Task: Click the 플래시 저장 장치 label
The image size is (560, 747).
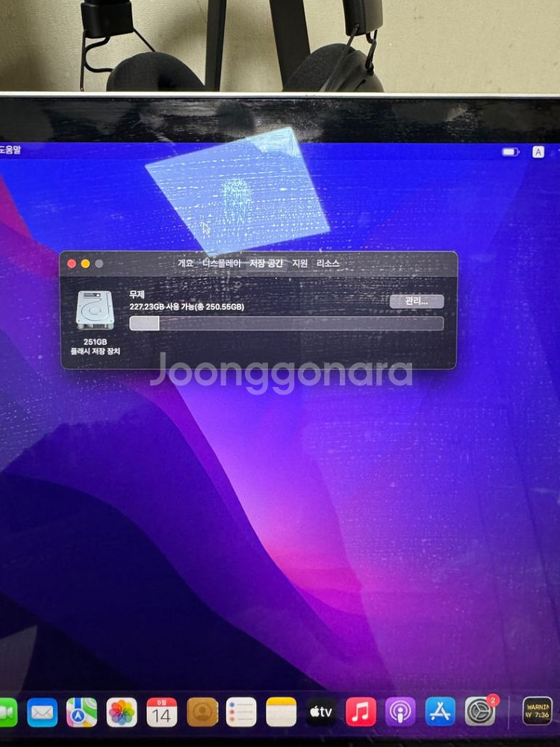Action: click(x=96, y=352)
